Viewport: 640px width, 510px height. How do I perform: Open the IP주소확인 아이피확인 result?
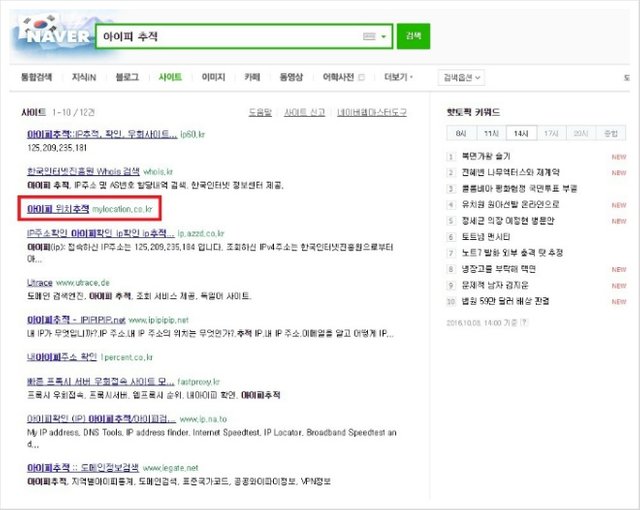coord(101,233)
